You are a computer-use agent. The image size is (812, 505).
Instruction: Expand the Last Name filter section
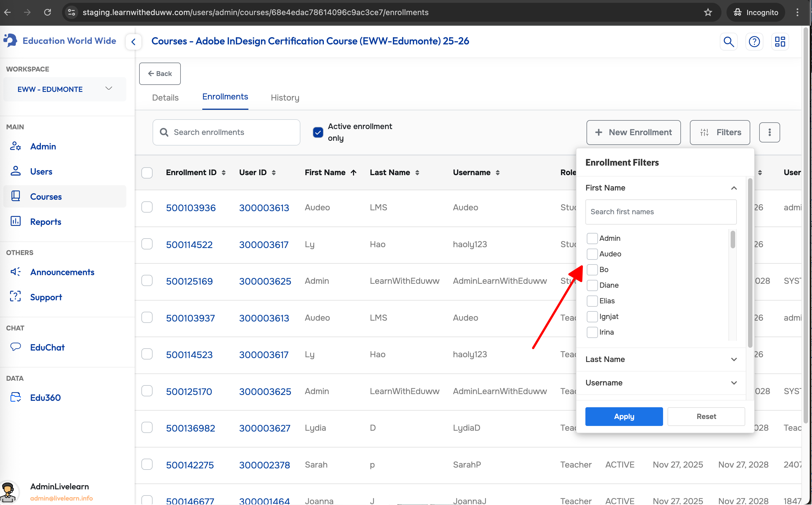(x=661, y=359)
